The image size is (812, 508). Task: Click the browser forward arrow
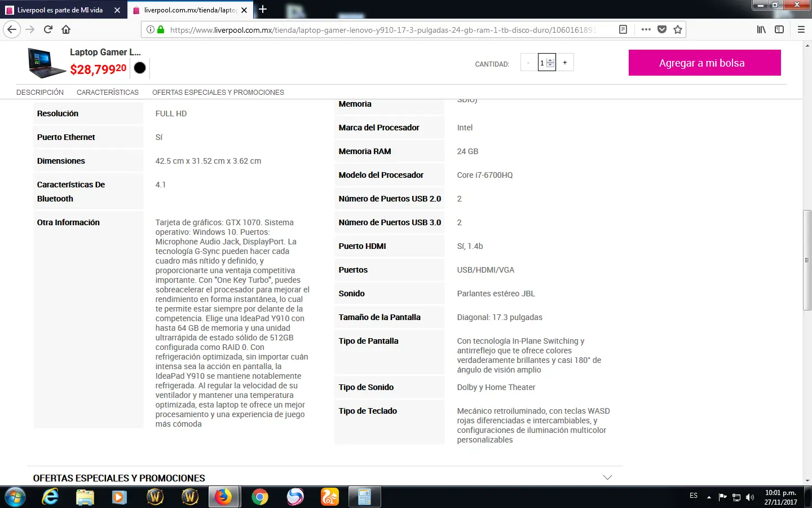coord(30,29)
